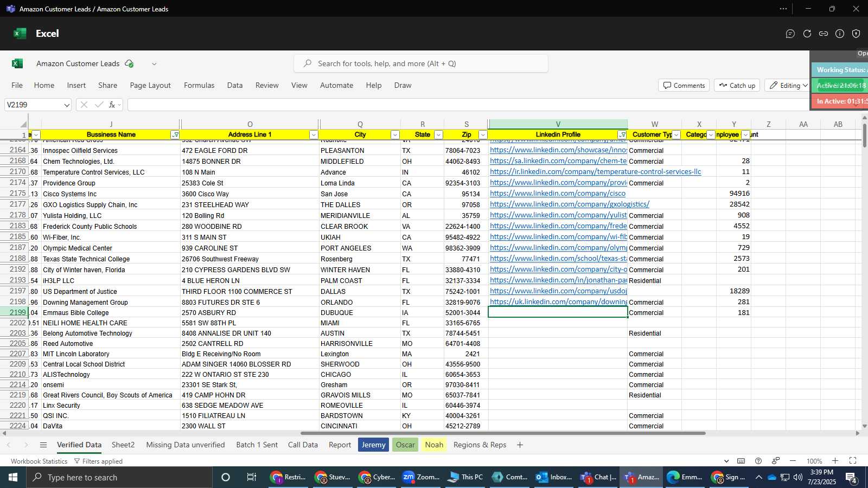The width and height of the screenshot is (868, 488).
Task: Open the File menu
Action: (17, 85)
